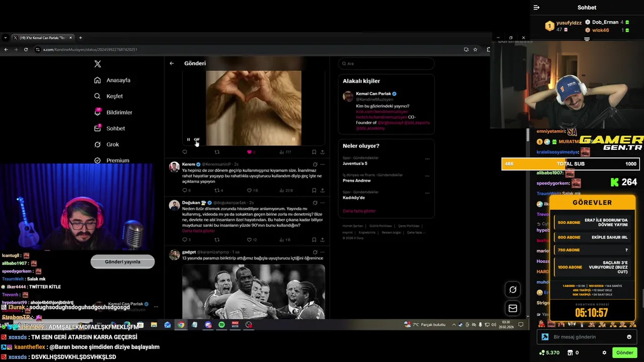Open Anasayfa in the X sidebar
Image resolution: width=644 pixels, height=362 pixels.
[x=112, y=80]
